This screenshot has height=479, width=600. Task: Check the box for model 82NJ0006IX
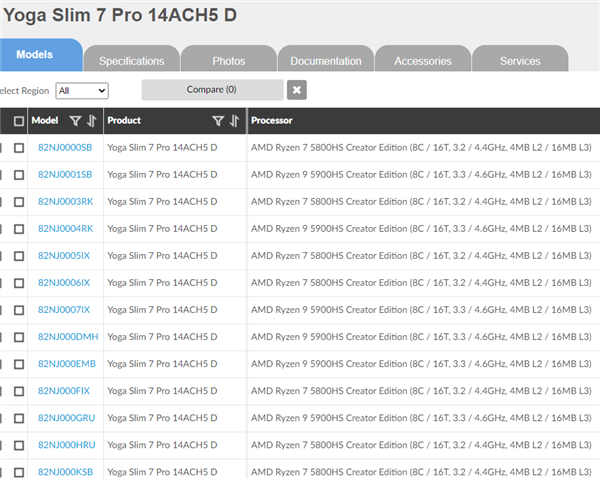(x=19, y=283)
